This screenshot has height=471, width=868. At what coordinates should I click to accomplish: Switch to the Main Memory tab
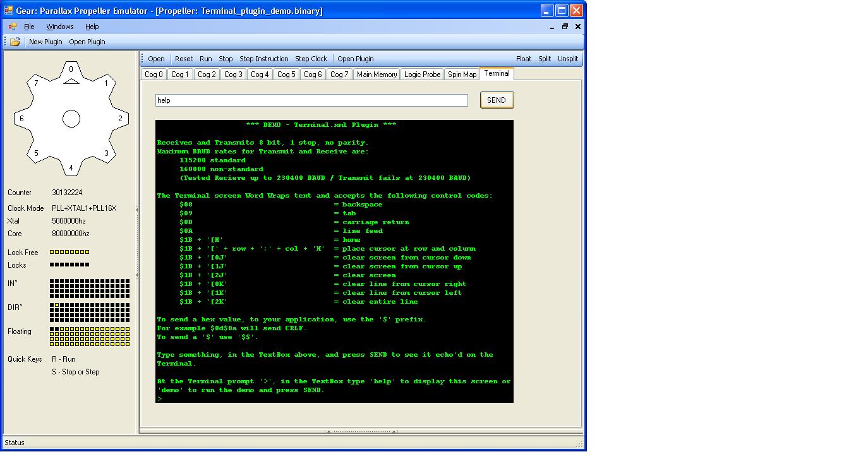coord(377,74)
